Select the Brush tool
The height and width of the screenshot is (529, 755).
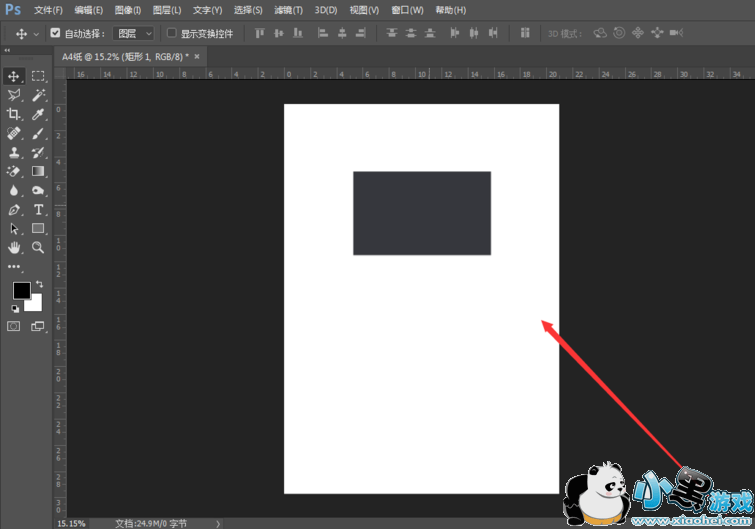point(38,133)
